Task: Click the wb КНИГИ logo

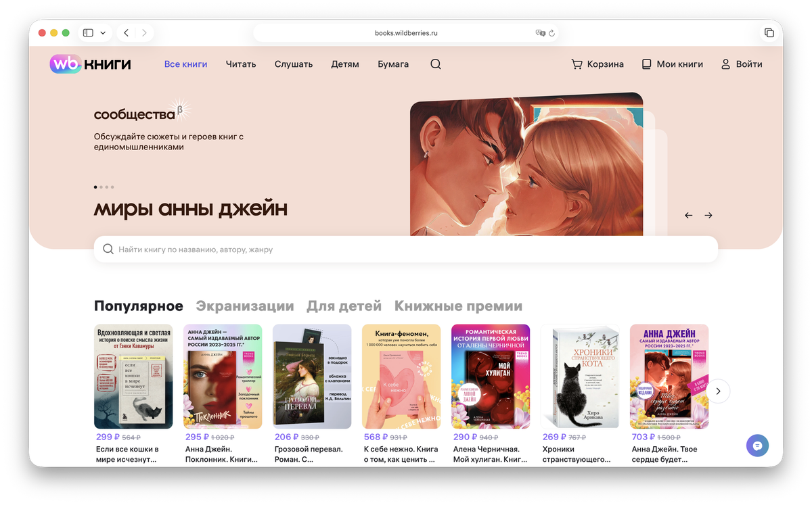Action: (89, 64)
